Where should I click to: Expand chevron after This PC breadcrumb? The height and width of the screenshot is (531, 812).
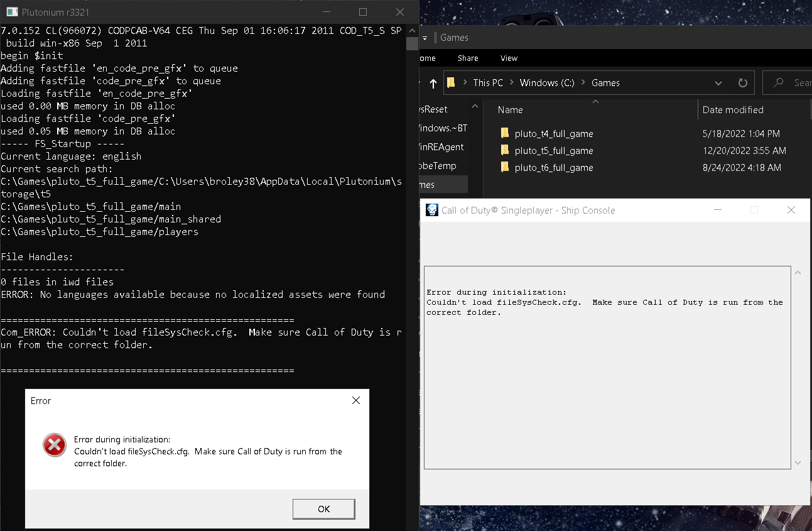click(511, 83)
